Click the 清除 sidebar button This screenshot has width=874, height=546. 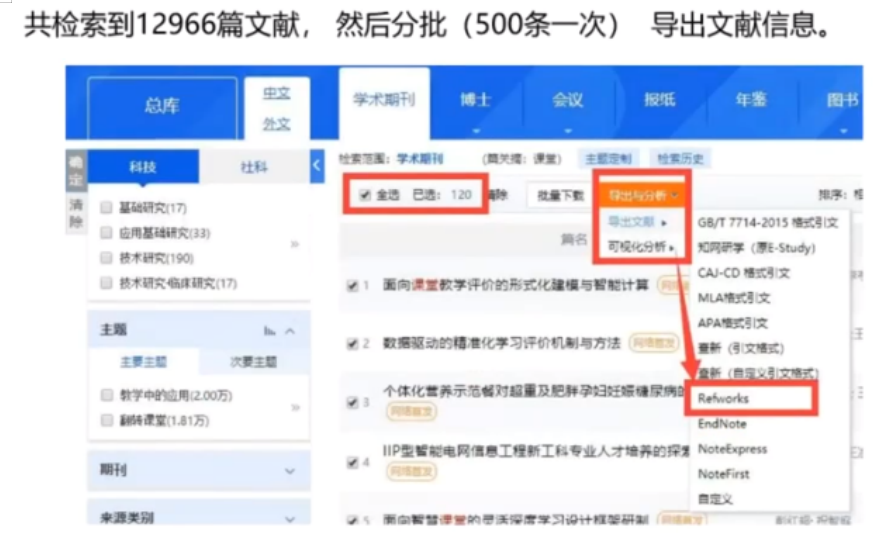(x=76, y=213)
